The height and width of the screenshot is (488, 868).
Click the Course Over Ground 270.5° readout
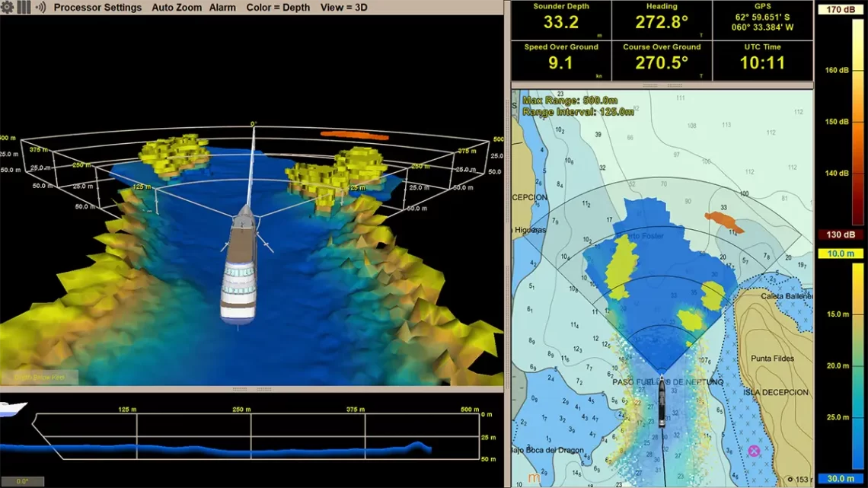(x=662, y=61)
